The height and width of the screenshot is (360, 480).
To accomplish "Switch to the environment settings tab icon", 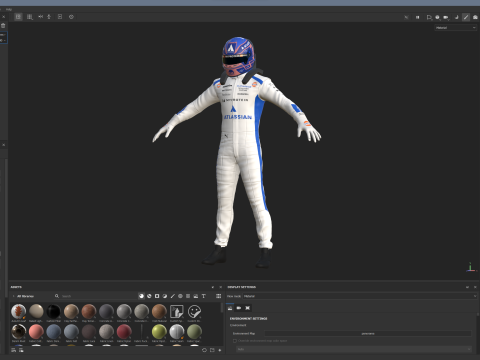I will 230,308.
